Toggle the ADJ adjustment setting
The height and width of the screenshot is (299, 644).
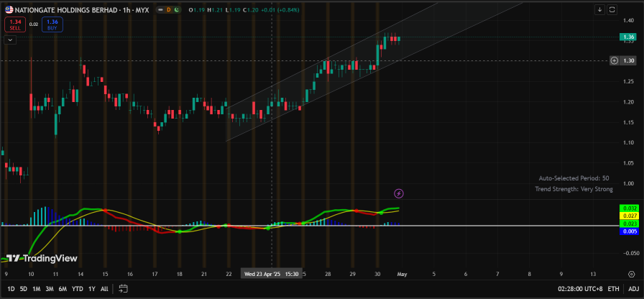(633, 289)
